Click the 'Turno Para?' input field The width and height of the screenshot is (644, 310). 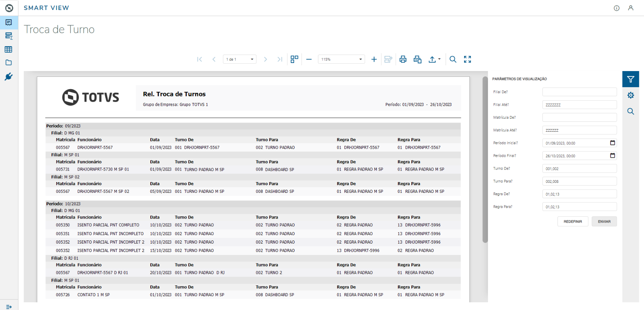[x=579, y=181]
